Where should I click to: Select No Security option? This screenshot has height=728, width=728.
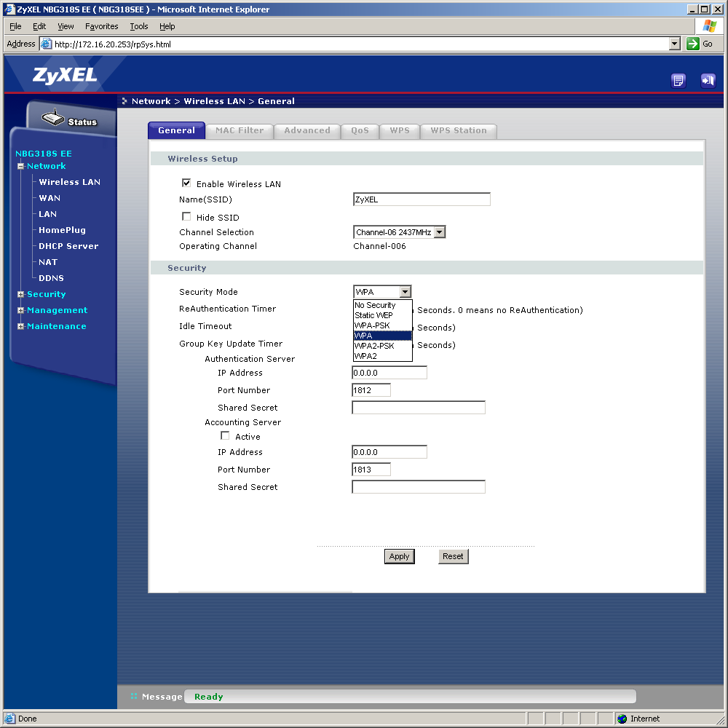point(383,305)
